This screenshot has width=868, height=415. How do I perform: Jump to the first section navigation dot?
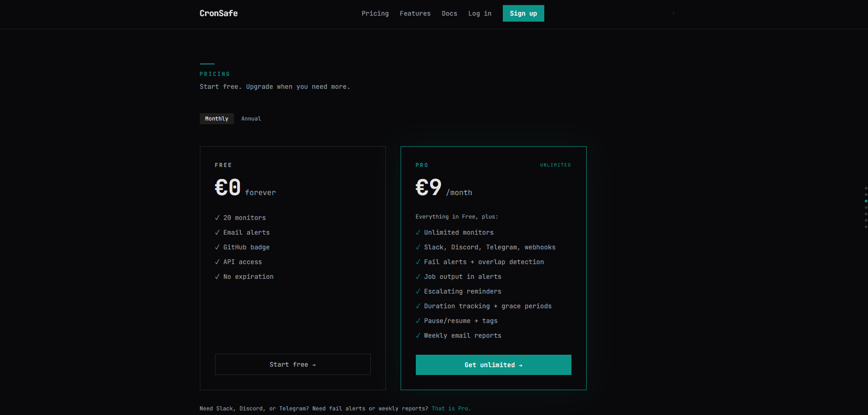[x=866, y=188]
